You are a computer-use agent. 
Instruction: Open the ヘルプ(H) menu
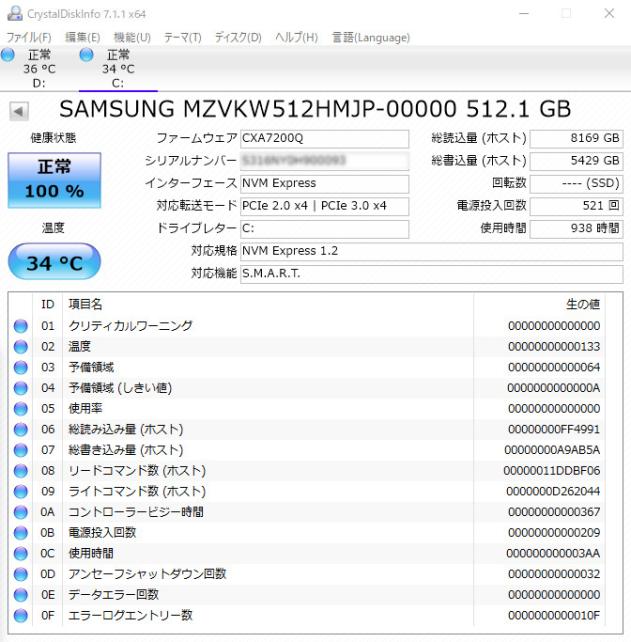tap(296, 38)
